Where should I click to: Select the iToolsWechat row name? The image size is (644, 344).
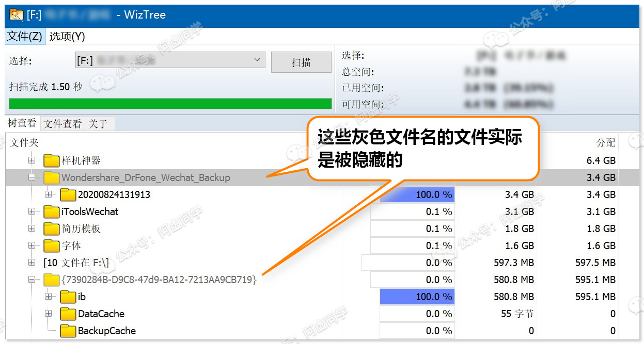point(90,212)
